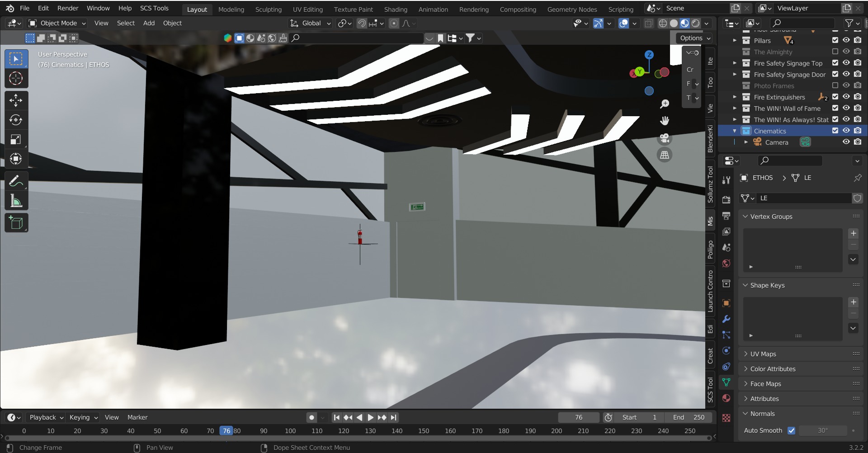Open the File menu
This screenshot has height=453, width=868.
[x=25, y=8]
